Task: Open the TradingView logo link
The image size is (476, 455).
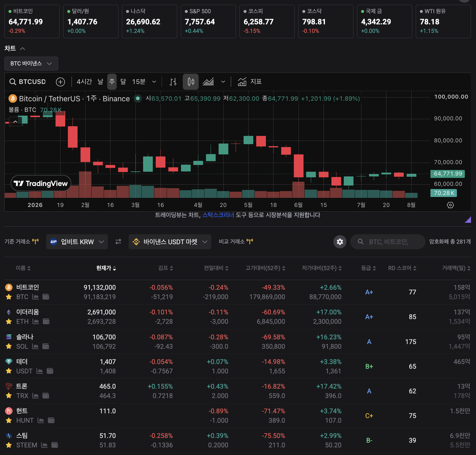Action: [x=41, y=183]
